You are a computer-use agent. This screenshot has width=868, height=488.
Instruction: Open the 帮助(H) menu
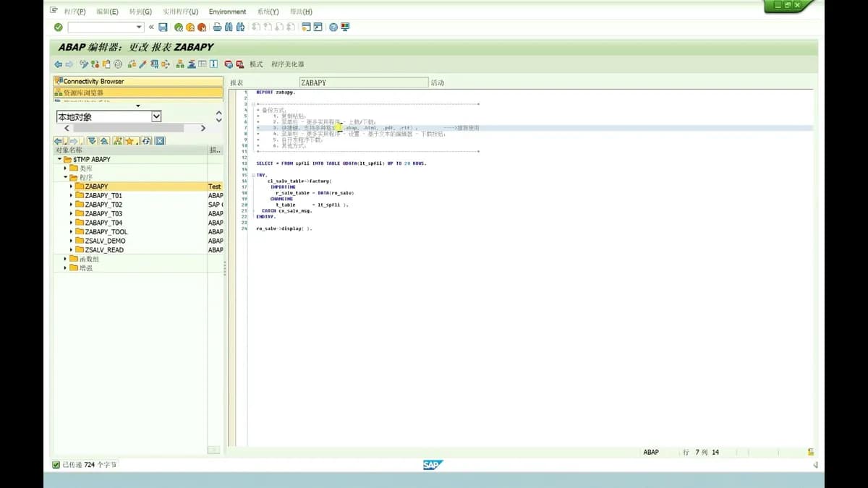pyautogui.click(x=301, y=12)
